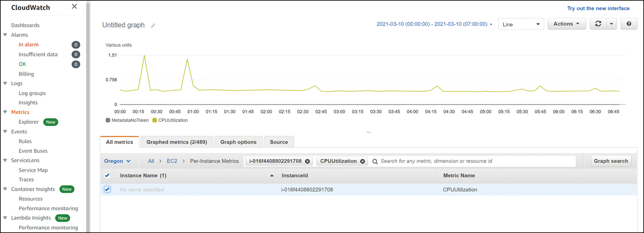Screen dimensions: 644x233
Task: Open Log groups
Action: 32,93
